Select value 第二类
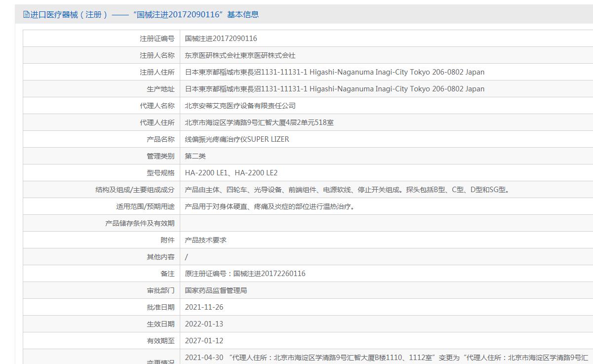The width and height of the screenshot is (593, 364). pyautogui.click(x=196, y=156)
